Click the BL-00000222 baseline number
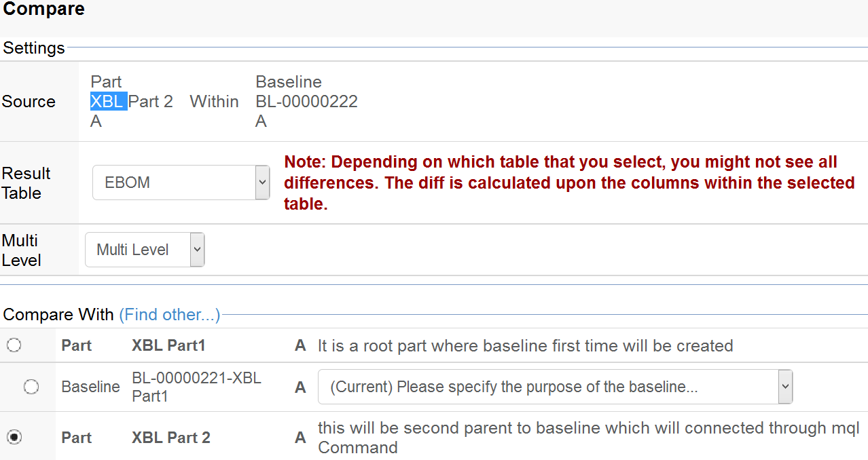The width and height of the screenshot is (868, 460). tap(306, 102)
